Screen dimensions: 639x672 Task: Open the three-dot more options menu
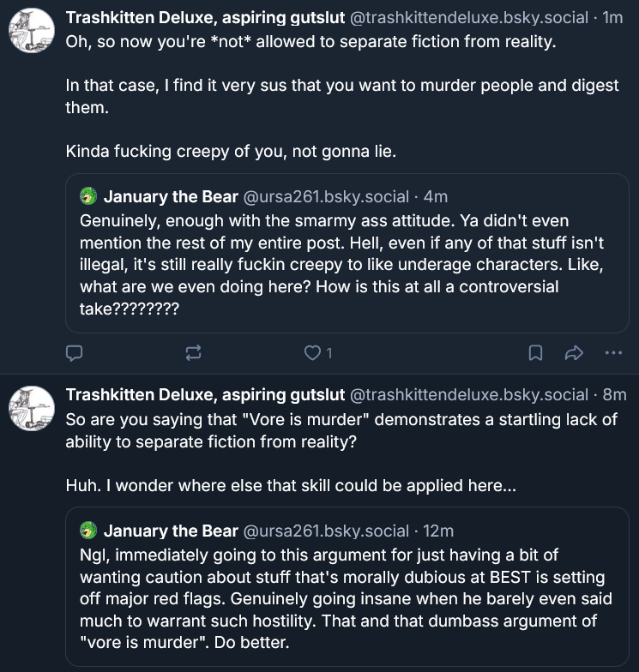click(612, 352)
